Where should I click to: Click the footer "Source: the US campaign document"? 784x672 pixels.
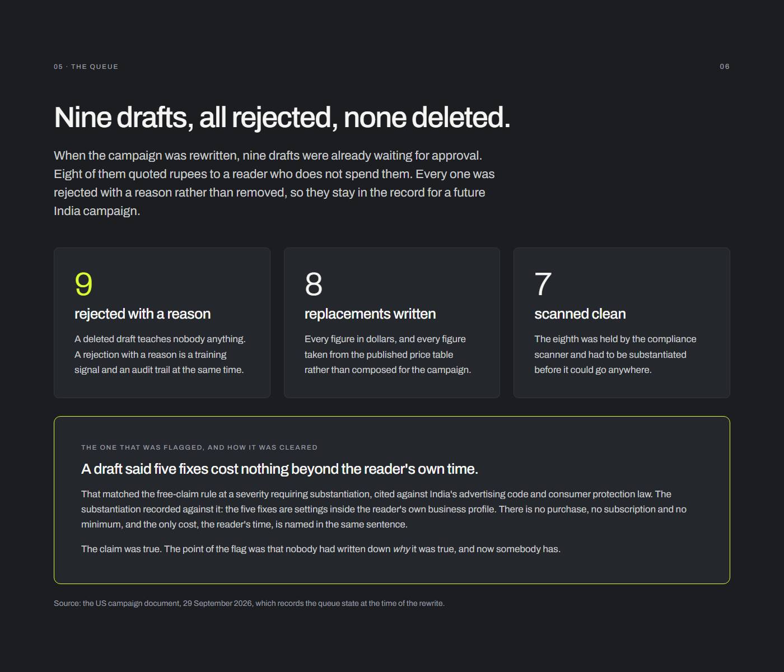click(249, 603)
